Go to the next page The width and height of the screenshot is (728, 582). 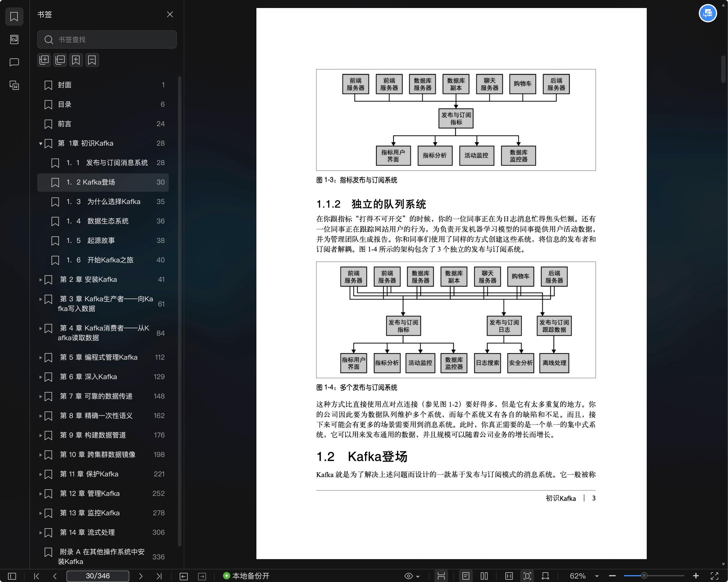pos(141,576)
